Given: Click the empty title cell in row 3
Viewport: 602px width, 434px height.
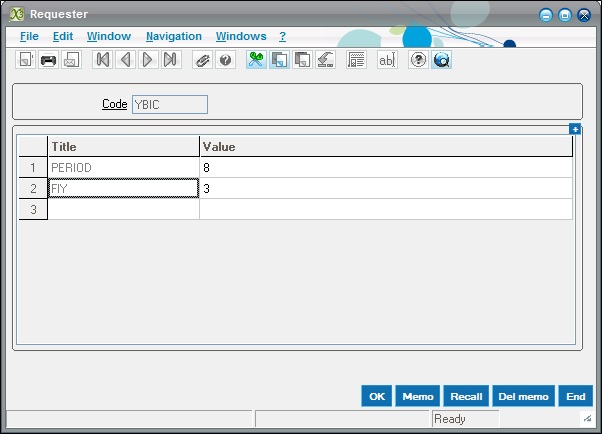Looking at the screenshot, I should (124, 209).
